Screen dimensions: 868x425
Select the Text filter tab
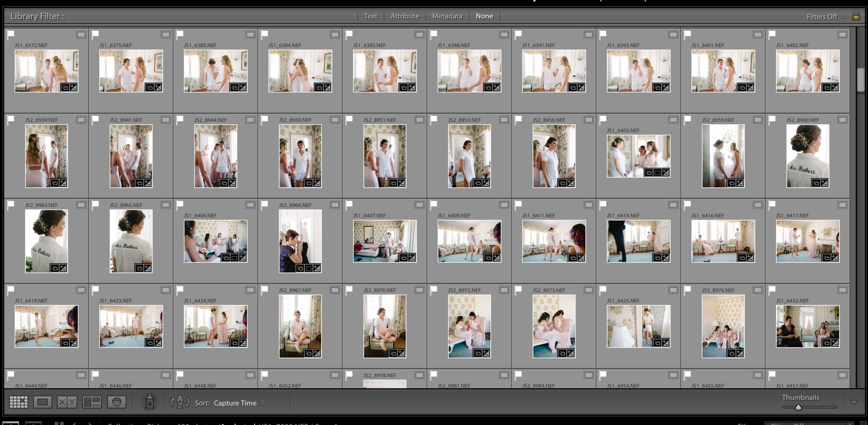(x=370, y=16)
